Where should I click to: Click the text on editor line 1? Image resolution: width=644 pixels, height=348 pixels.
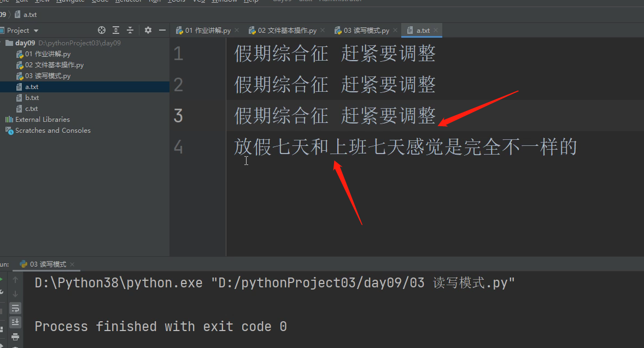click(x=335, y=54)
